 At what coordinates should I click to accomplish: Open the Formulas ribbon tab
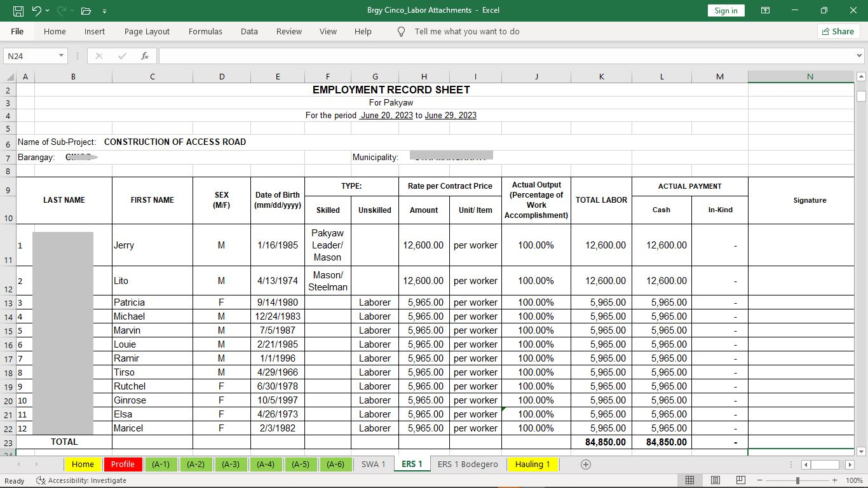click(x=205, y=31)
